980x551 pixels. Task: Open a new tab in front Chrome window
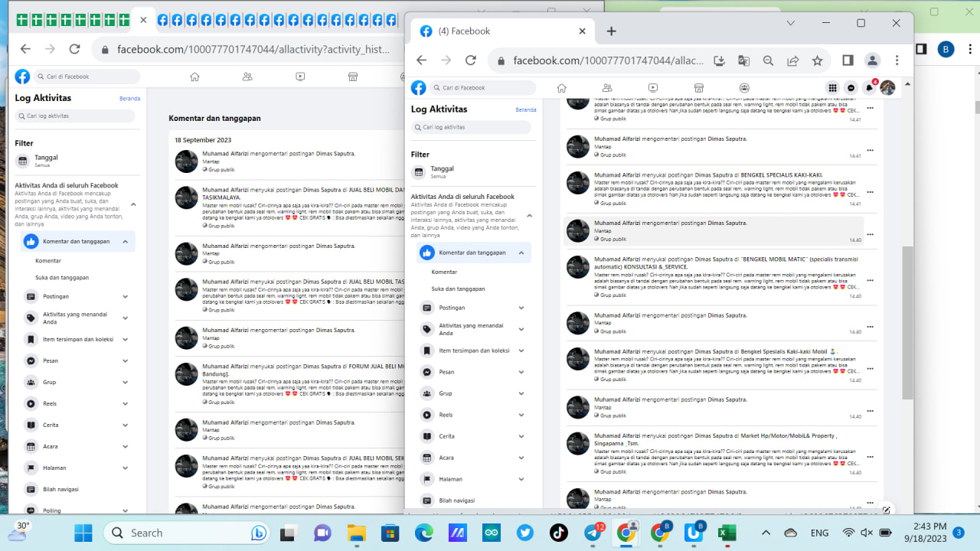(611, 31)
